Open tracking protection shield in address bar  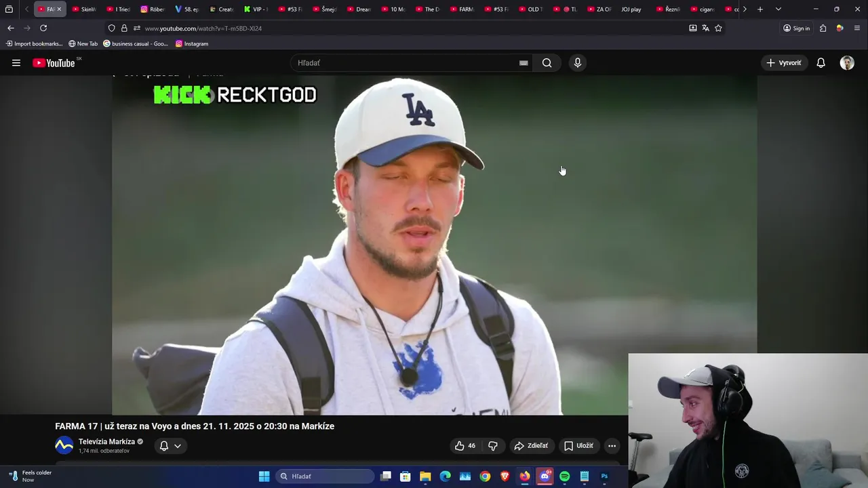pos(112,28)
